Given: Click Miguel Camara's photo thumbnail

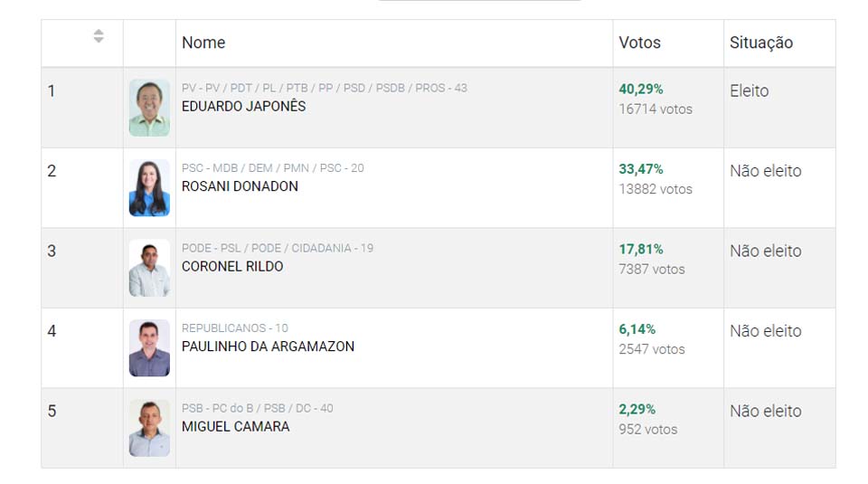Looking at the screenshot, I should pyautogui.click(x=149, y=428).
